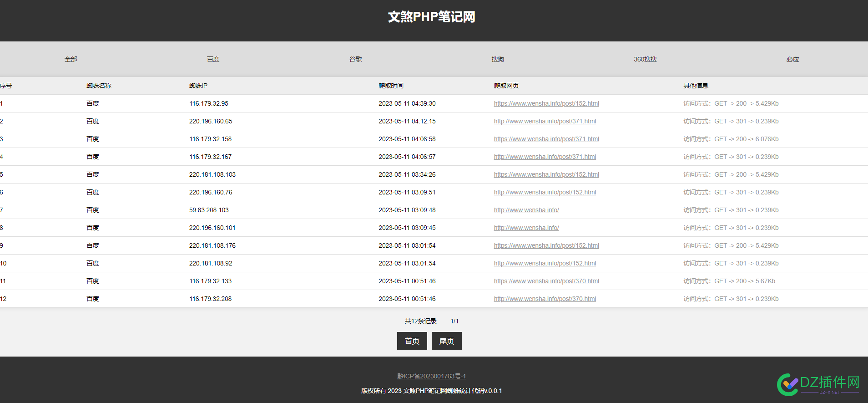The width and height of the screenshot is (868, 403).
Task: Click timestamp 2023-05-11 03:34:26
Action: coord(407,174)
